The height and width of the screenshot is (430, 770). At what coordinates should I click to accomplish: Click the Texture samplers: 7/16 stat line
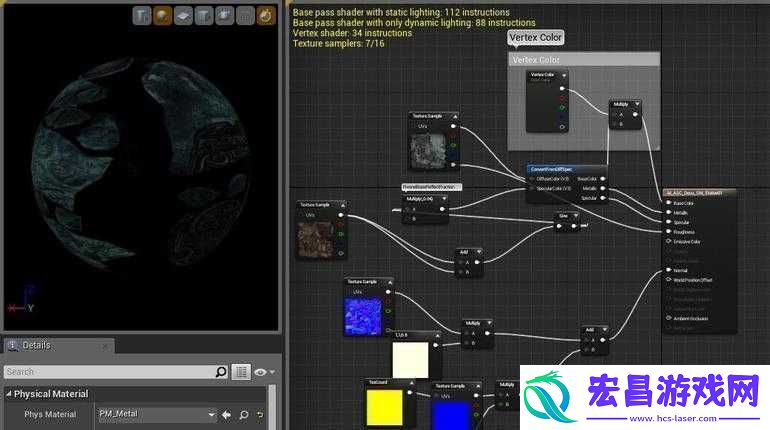tap(338, 44)
